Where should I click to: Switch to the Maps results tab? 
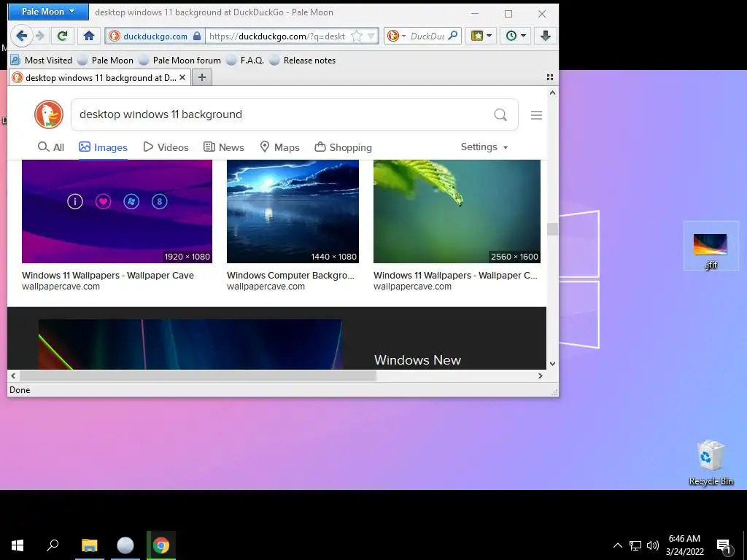click(279, 147)
